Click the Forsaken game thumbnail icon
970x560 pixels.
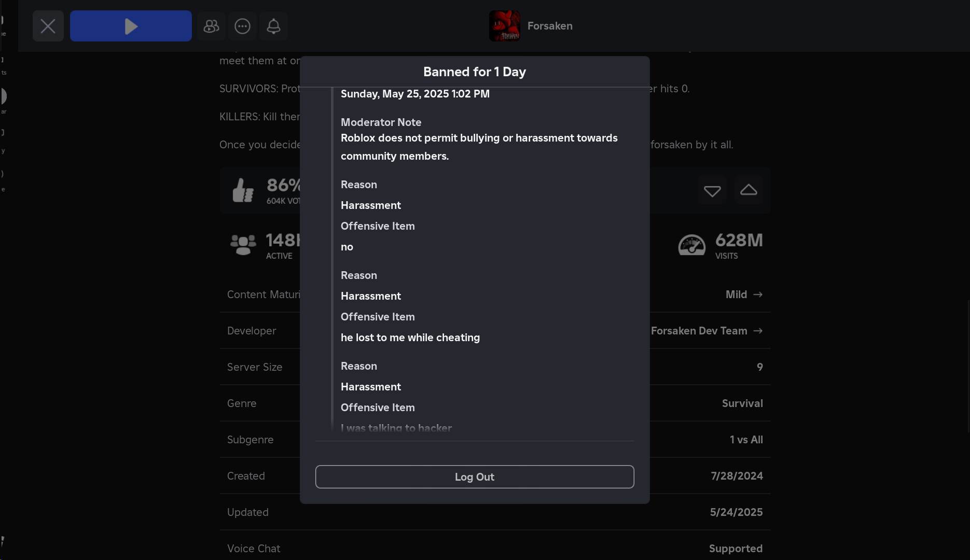[504, 26]
